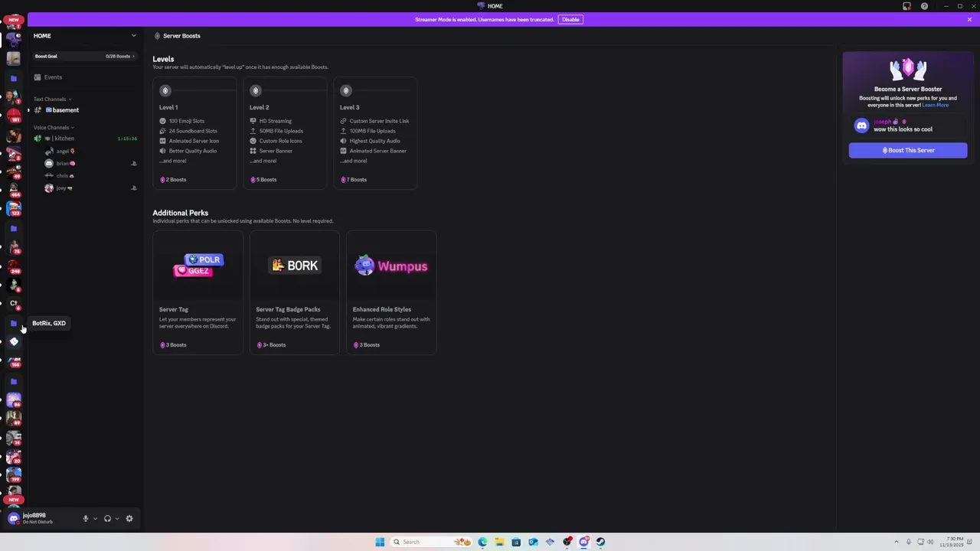This screenshot has width=980, height=551.
Task: Open Microsoft Store from the taskbar
Action: 516,542
